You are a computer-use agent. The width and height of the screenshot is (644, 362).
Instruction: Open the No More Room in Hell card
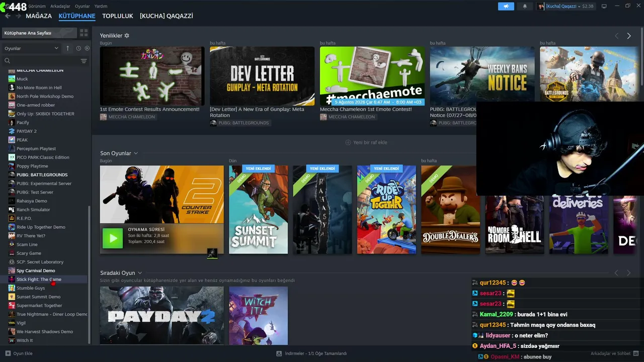pos(515,225)
